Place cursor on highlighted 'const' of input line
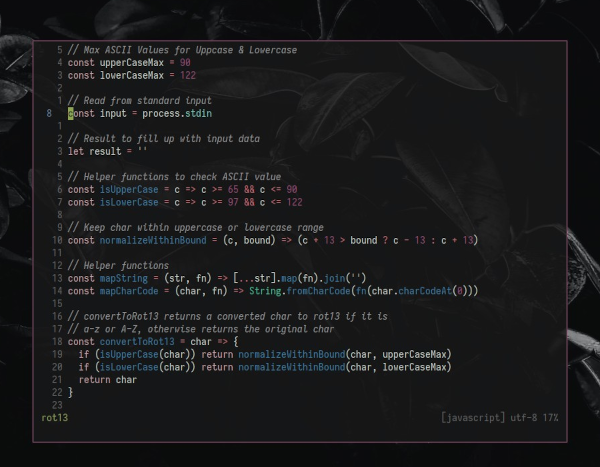Viewport: 600px width, 467px height. (x=81, y=114)
